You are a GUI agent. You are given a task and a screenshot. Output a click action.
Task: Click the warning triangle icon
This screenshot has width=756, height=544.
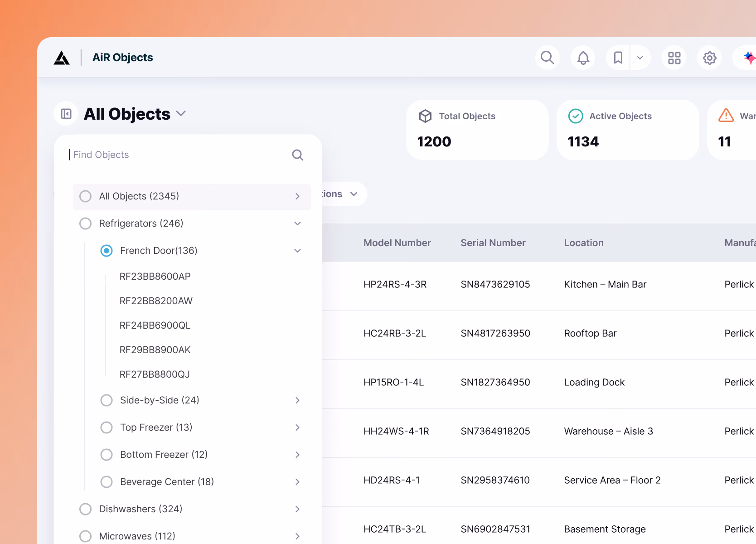pyautogui.click(x=726, y=116)
